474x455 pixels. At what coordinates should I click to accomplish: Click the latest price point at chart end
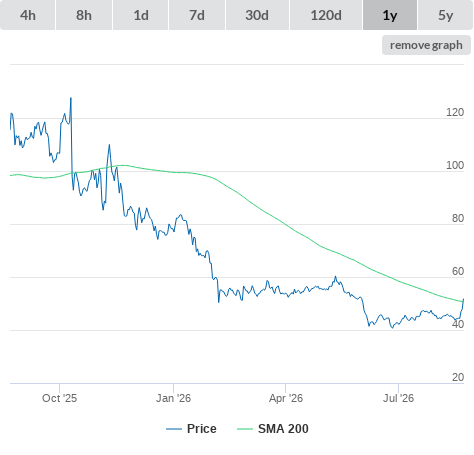click(463, 299)
